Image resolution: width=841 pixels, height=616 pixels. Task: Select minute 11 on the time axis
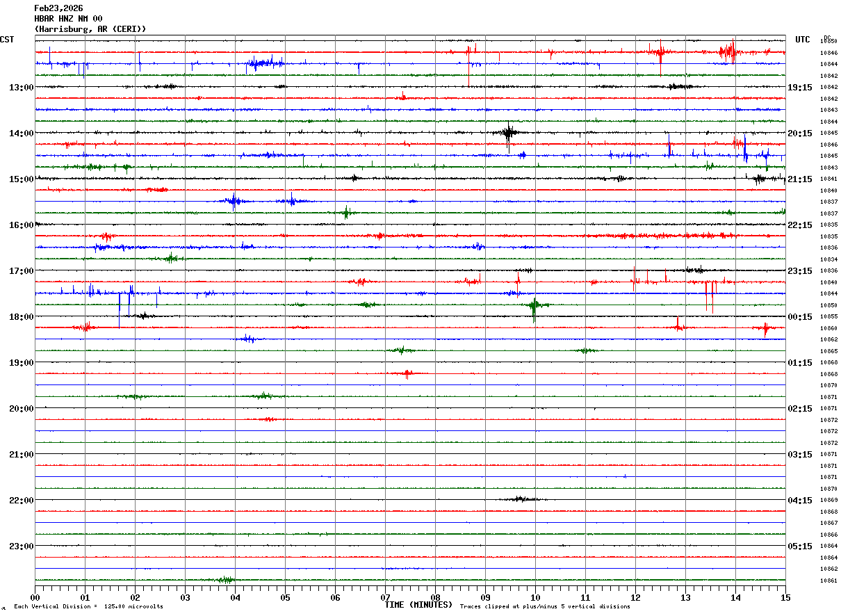coord(585,598)
